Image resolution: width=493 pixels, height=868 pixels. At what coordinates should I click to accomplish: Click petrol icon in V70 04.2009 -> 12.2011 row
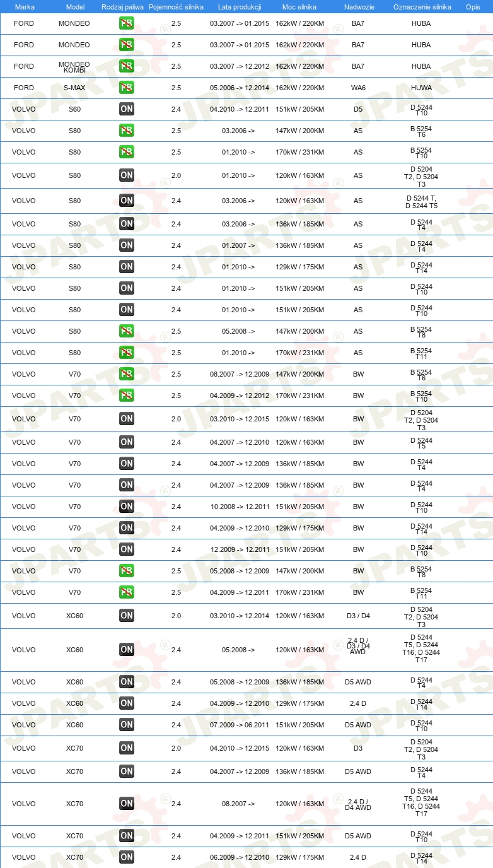click(127, 592)
